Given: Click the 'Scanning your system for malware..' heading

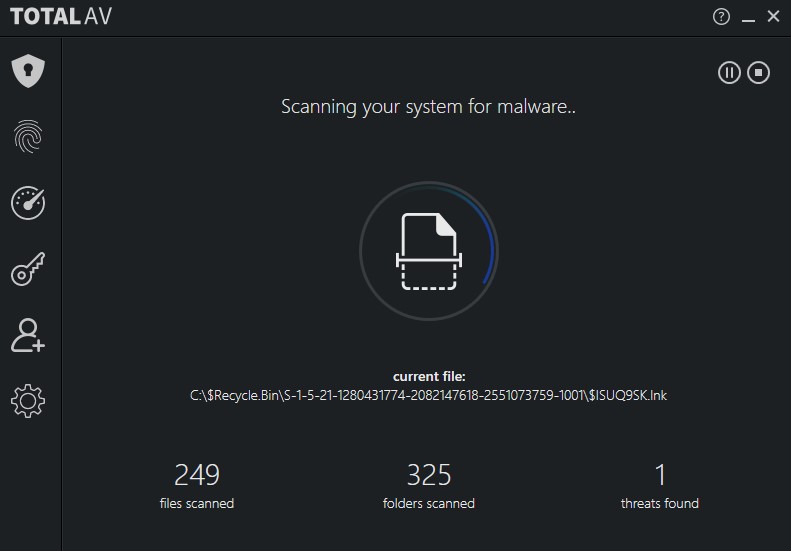Looking at the screenshot, I should click(428, 106).
